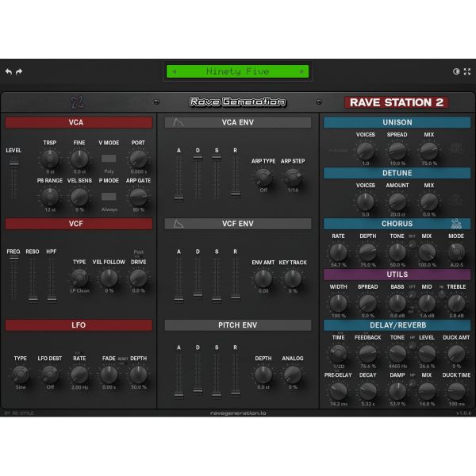The image size is (476, 476).
Task: Click the DETUNE section header
Action: 397,173
